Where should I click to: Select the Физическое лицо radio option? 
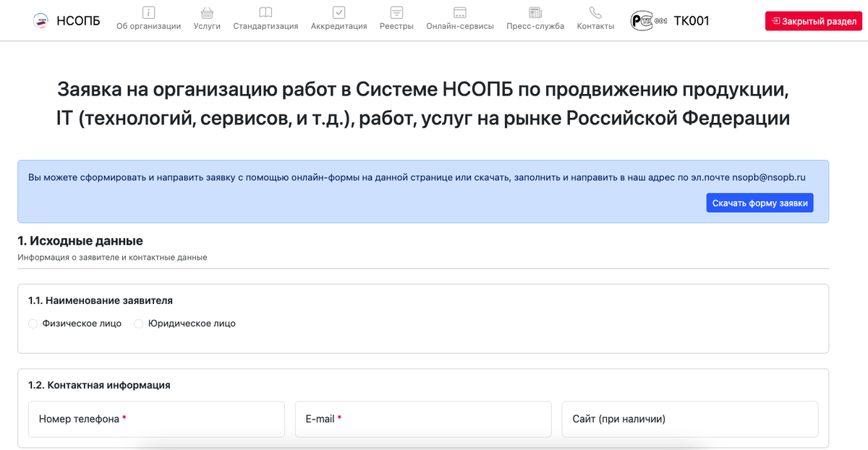point(33,323)
